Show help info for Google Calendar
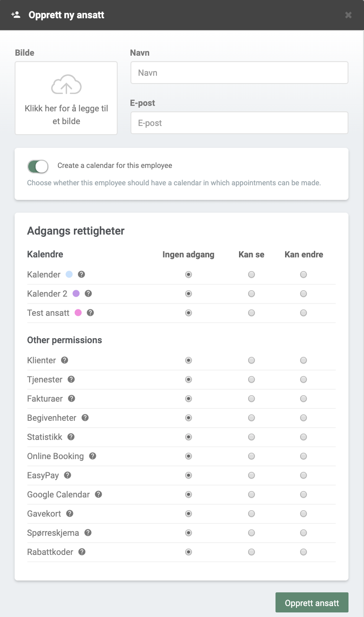Viewport: 364px width, 617px height. click(x=99, y=494)
